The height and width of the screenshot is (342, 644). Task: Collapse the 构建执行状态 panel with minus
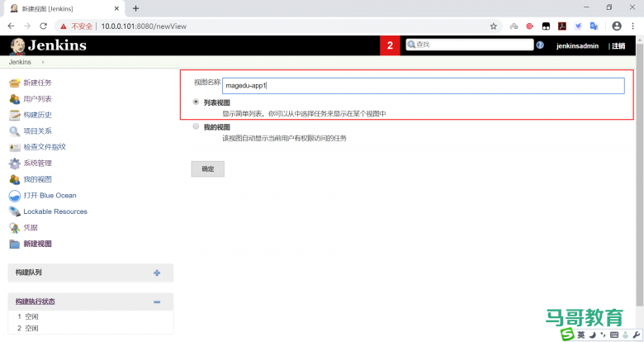click(x=157, y=302)
